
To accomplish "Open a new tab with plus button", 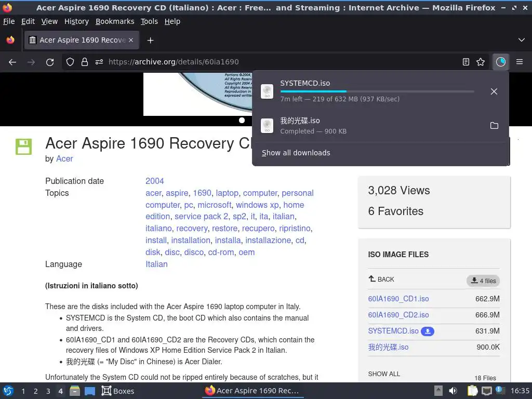I will tap(150, 41).
